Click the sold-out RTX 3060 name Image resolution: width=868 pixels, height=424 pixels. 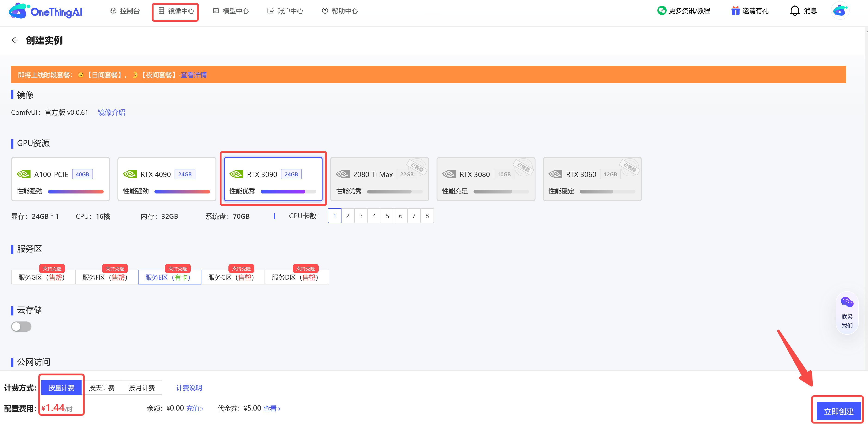581,174
